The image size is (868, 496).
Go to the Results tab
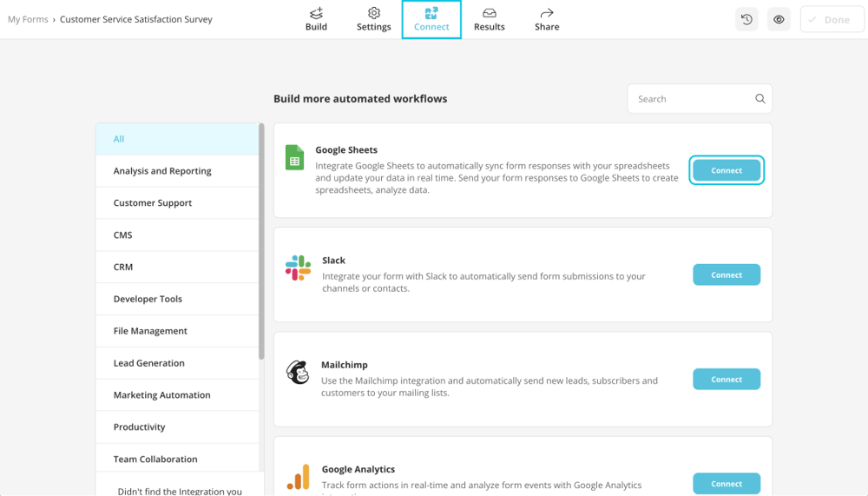pyautogui.click(x=490, y=19)
